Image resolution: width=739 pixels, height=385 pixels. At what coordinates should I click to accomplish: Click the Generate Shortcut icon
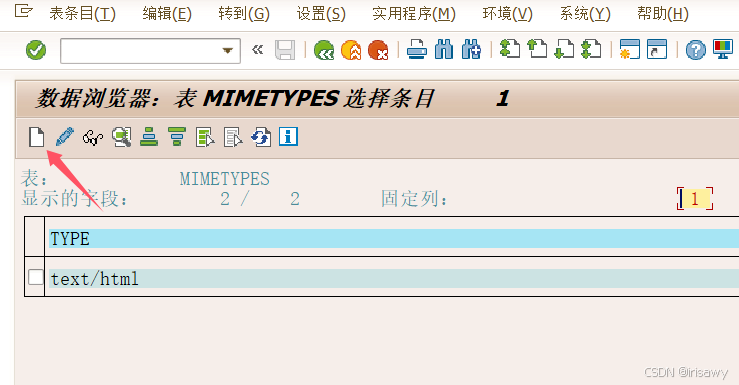click(657, 49)
